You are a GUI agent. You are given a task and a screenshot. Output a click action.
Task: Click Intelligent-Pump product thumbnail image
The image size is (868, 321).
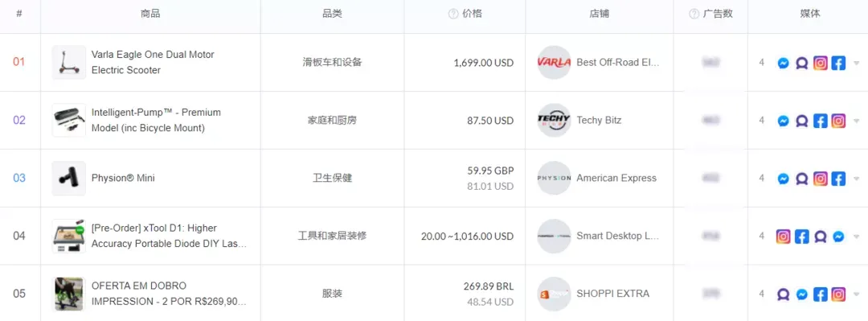(x=68, y=121)
